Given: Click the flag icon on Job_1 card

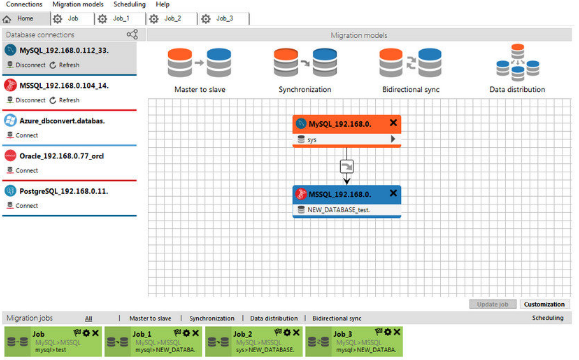Looking at the screenshot, I should click(x=178, y=333).
